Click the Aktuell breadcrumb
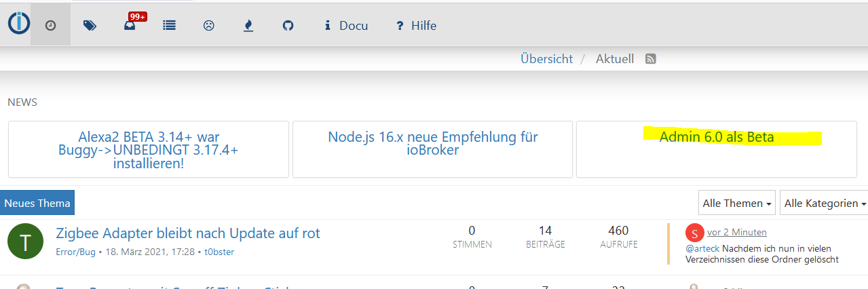Image resolution: width=868 pixels, height=289 pixels. pos(615,59)
